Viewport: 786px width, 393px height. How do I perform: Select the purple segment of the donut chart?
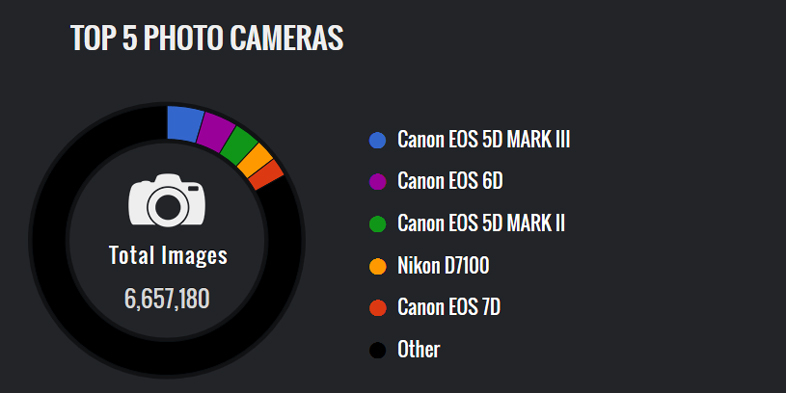click(215, 131)
